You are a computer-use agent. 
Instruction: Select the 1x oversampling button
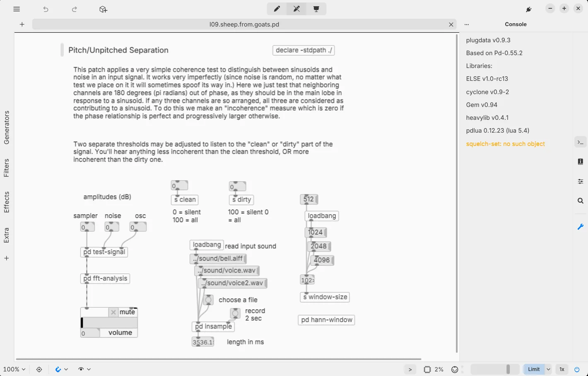[x=562, y=369]
